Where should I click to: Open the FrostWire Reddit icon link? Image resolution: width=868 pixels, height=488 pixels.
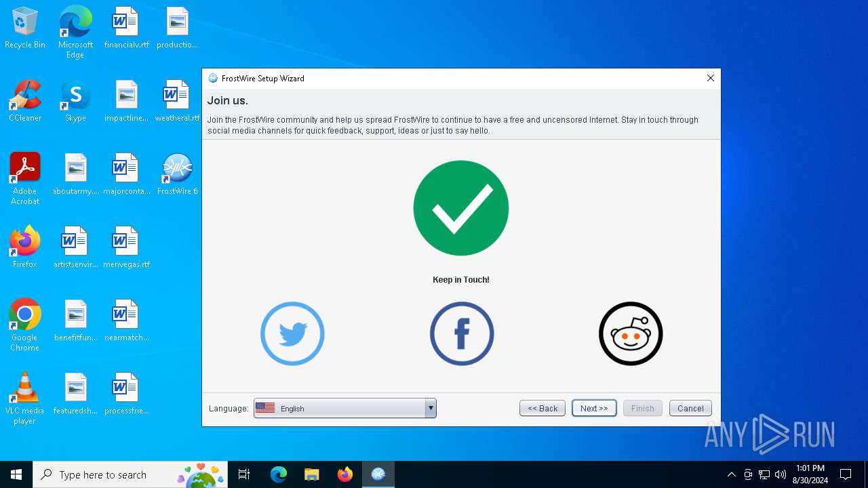(631, 333)
